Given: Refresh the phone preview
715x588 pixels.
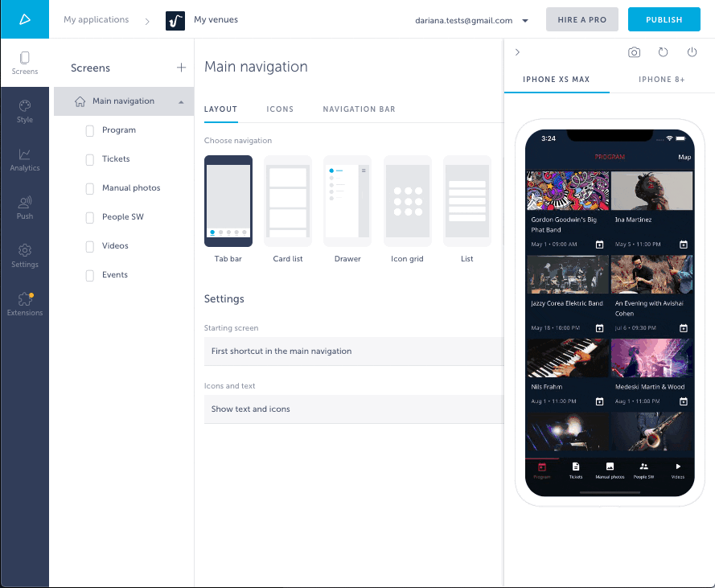Looking at the screenshot, I should click(x=662, y=51).
